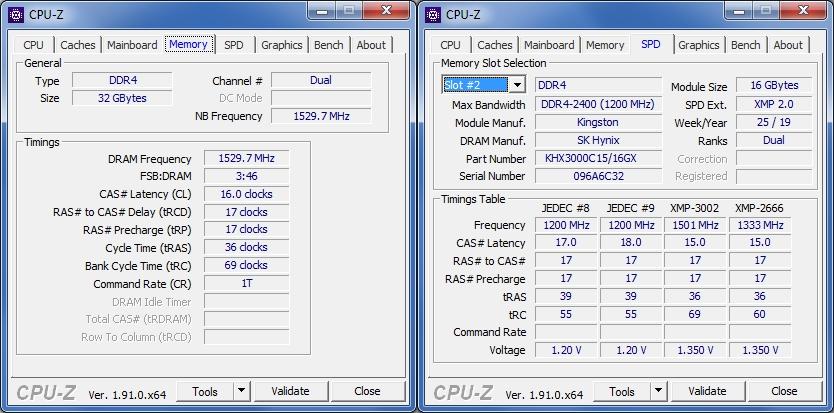This screenshot has width=834, height=413.
Task: Open About tab in right CPU-Z window
Action: (788, 45)
